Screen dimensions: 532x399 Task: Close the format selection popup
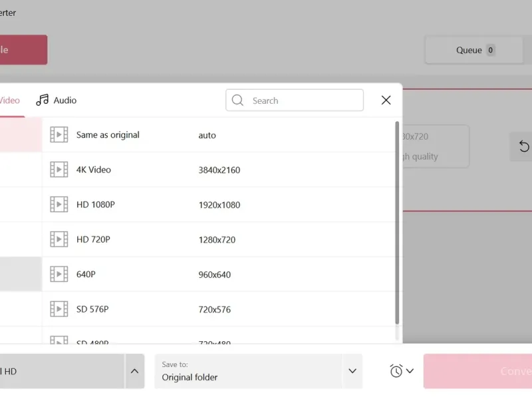[386, 100]
